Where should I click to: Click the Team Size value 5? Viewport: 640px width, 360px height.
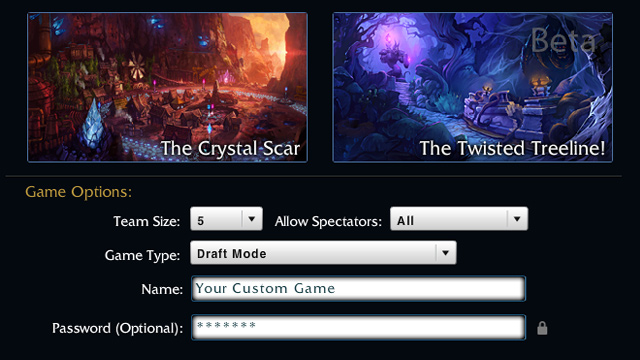click(200, 221)
